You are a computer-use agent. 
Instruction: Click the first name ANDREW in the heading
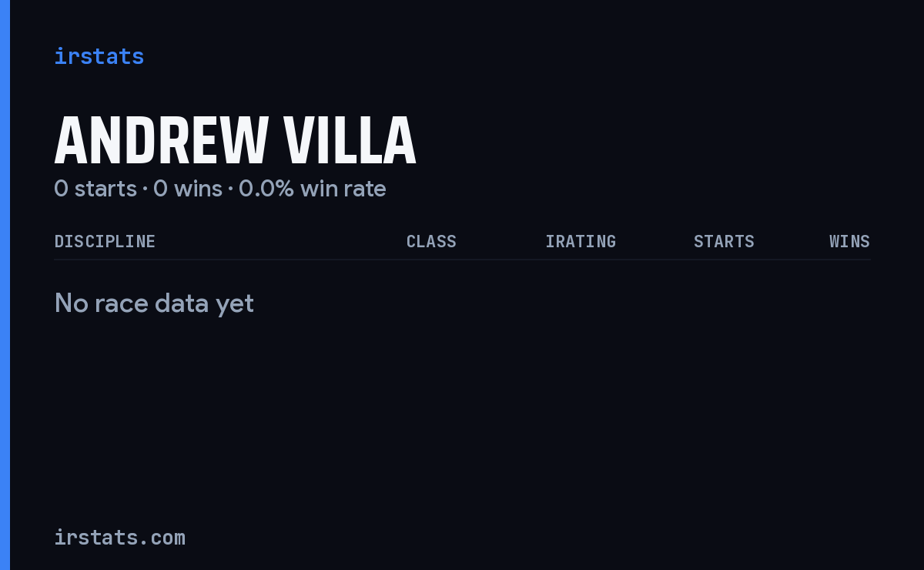[162, 141]
